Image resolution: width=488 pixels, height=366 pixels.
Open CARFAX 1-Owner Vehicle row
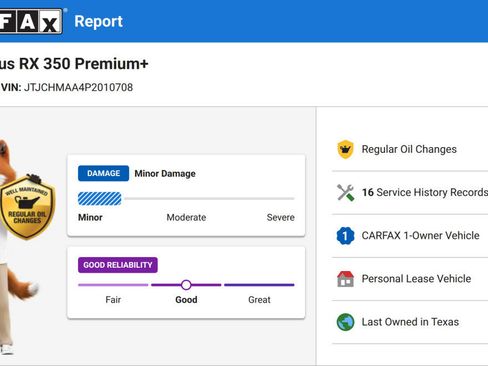coord(410,236)
